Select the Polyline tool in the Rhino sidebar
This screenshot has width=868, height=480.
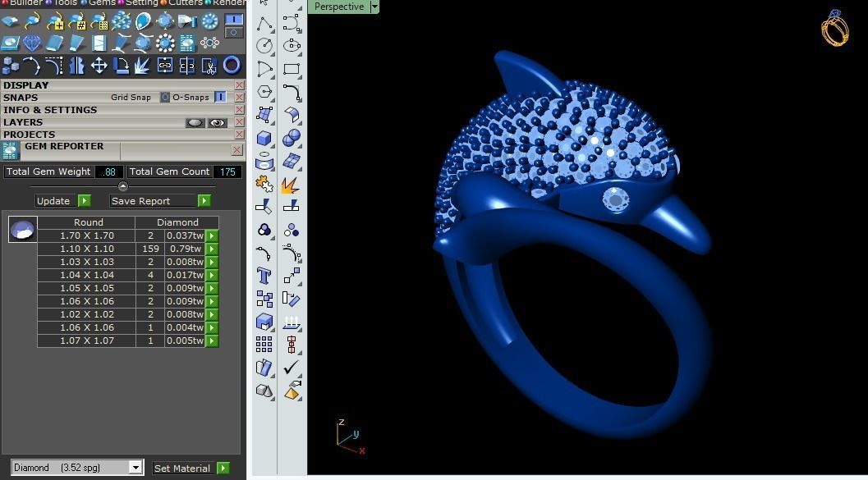[x=264, y=24]
